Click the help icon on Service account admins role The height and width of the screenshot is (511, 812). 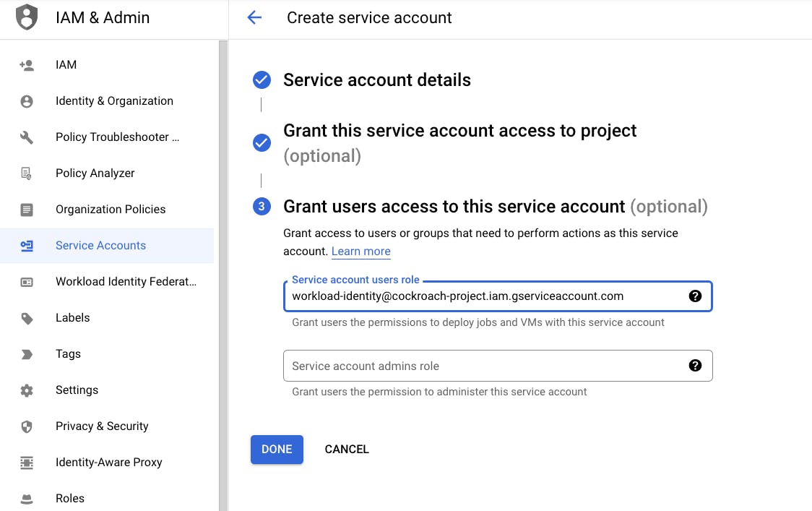click(x=695, y=366)
